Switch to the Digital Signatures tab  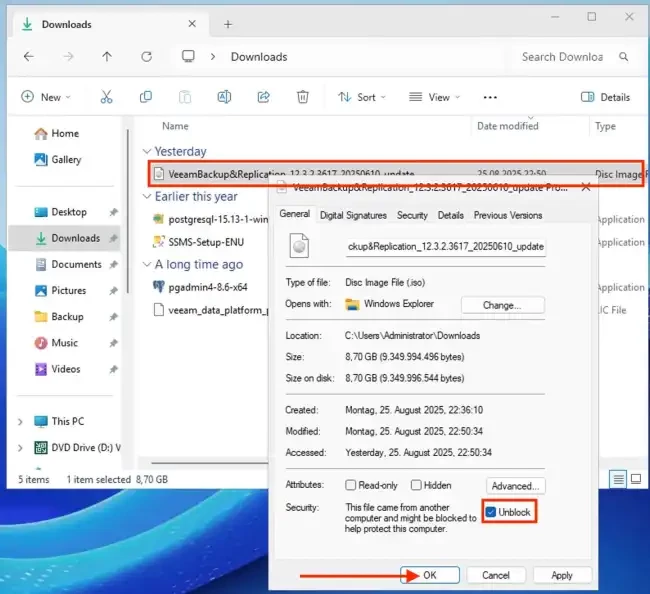click(353, 215)
